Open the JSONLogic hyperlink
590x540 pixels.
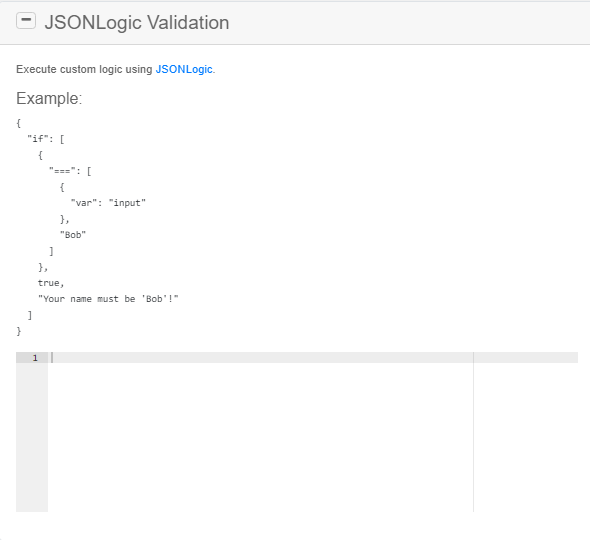pos(184,69)
